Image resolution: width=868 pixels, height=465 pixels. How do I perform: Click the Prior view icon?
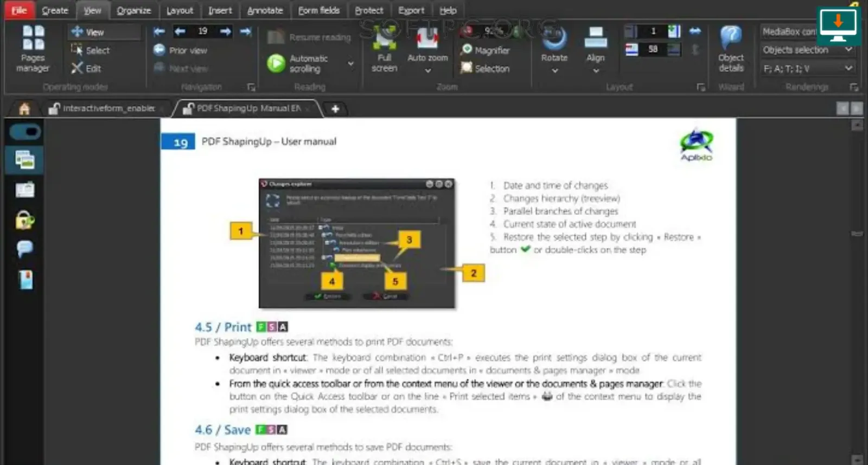159,50
